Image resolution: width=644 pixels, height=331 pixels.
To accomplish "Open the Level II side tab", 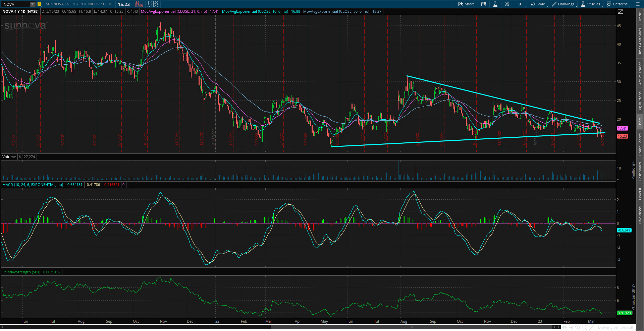I will pyautogui.click(x=640, y=194).
